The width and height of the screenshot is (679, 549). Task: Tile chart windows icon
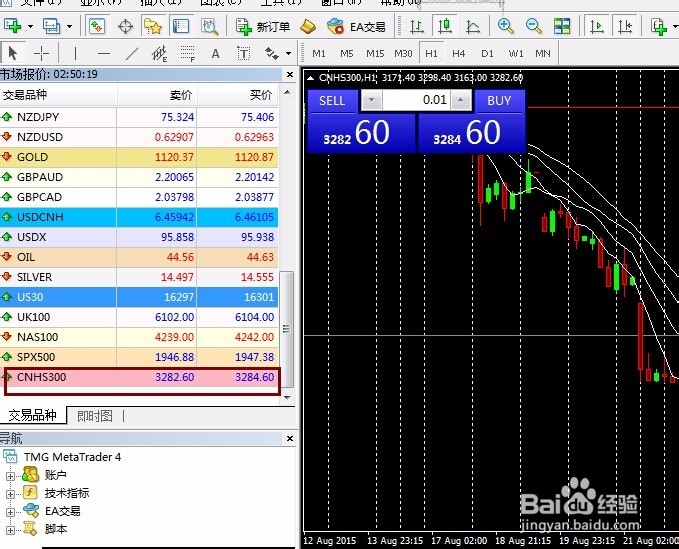point(562,26)
